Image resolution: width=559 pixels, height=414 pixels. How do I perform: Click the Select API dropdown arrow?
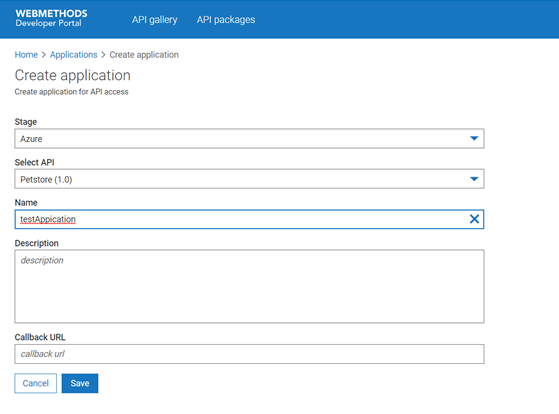pos(474,179)
